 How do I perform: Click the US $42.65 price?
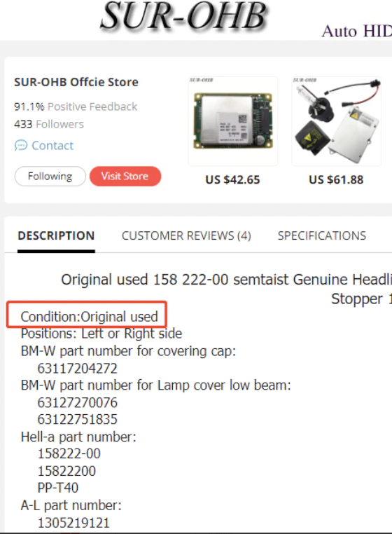[232, 180]
